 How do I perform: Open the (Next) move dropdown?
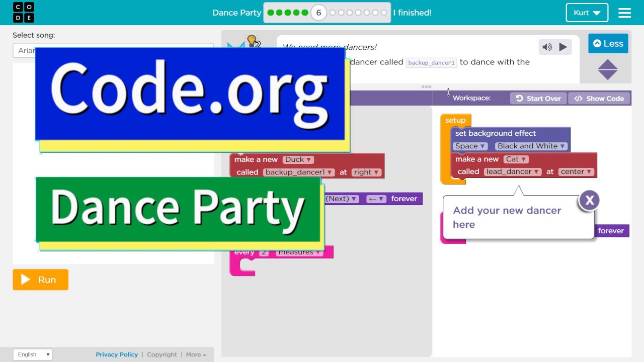pos(341,199)
